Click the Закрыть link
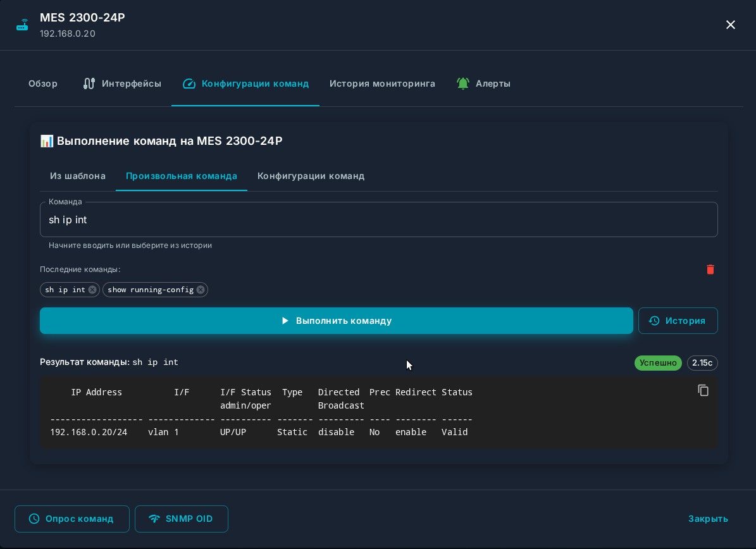Viewport: 756px width, 549px height. coord(708,519)
